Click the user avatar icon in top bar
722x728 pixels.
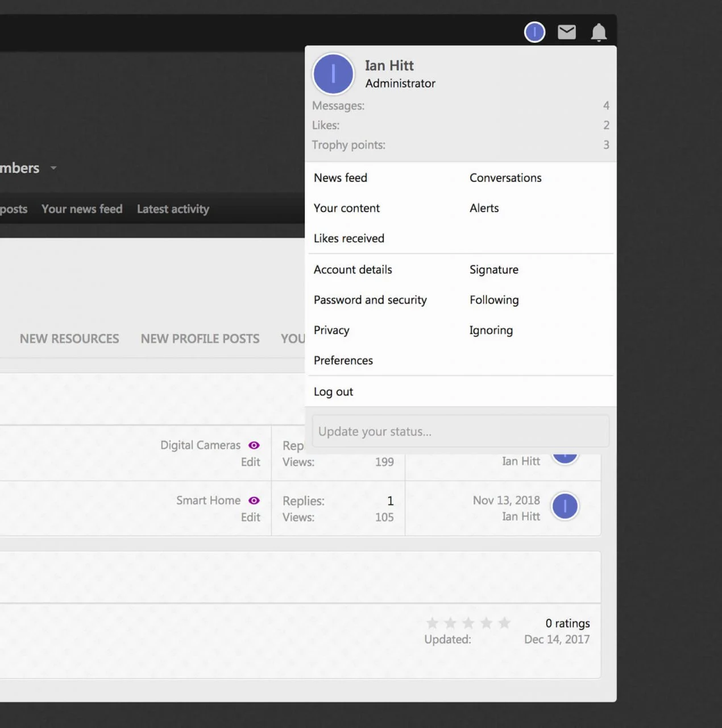click(534, 32)
